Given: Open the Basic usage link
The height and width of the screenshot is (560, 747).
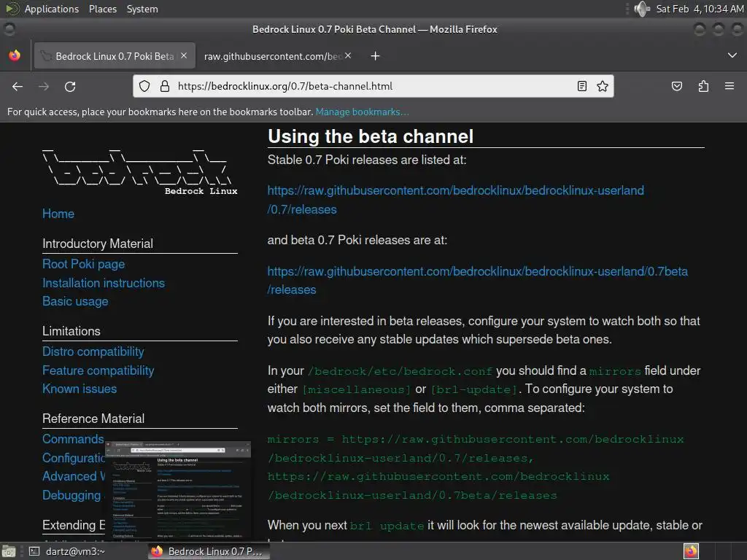Looking at the screenshot, I should 75,301.
